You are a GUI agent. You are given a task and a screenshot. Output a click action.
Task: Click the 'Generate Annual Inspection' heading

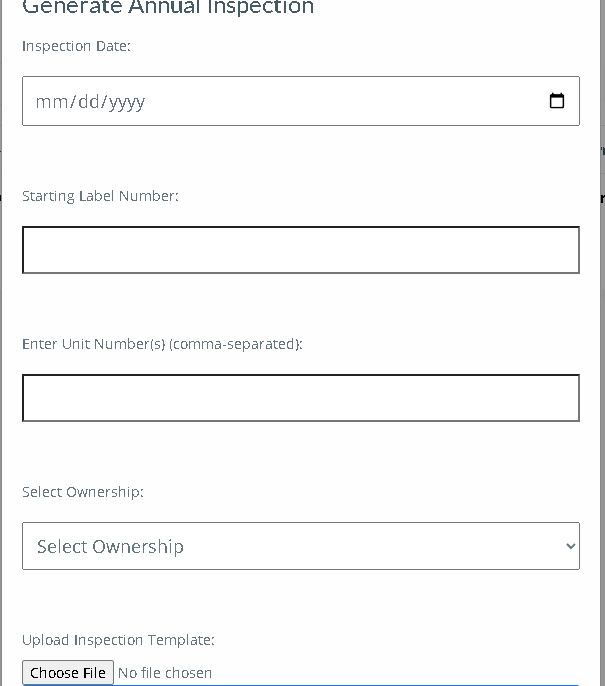[168, 7]
